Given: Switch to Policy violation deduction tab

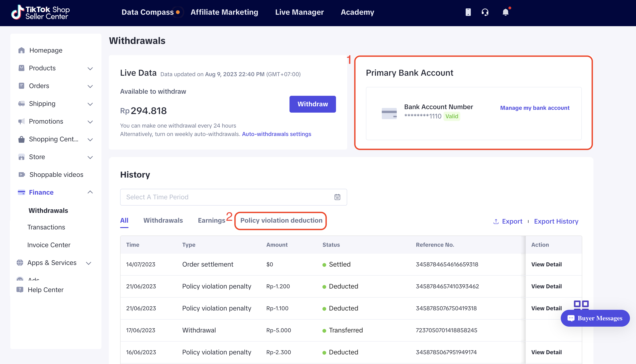Looking at the screenshot, I should [281, 221].
